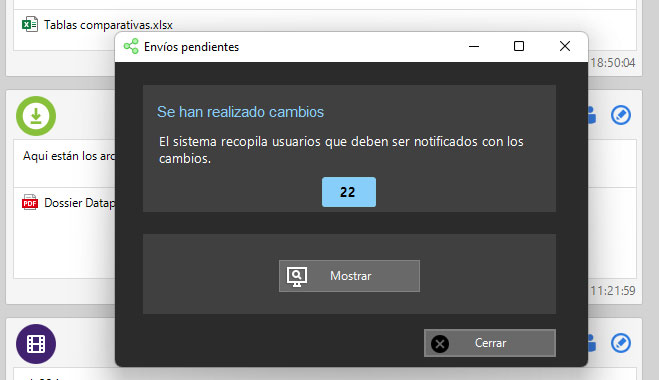Click the Cerrar button
This screenshot has height=380, width=659.
coord(490,343)
